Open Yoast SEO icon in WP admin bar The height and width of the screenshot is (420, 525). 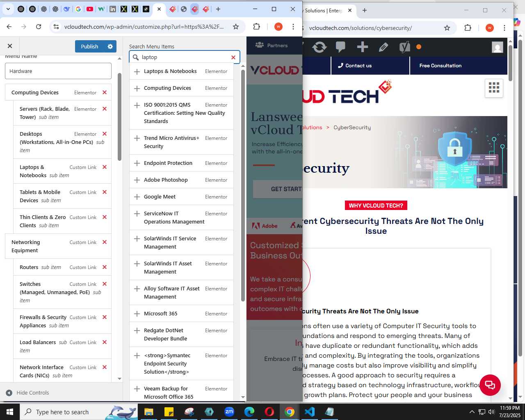(x=404, y=47)
